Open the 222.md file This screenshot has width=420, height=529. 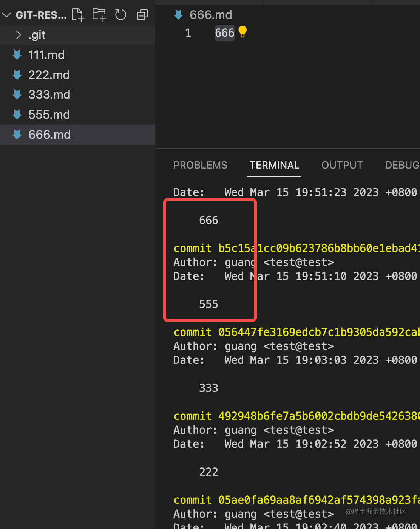(49, 74)
